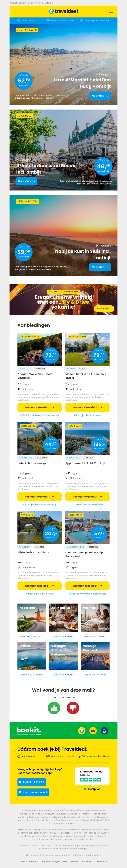127x868 pixels.
Task: Click the Traveldeal logo
Action: (63, 11)
